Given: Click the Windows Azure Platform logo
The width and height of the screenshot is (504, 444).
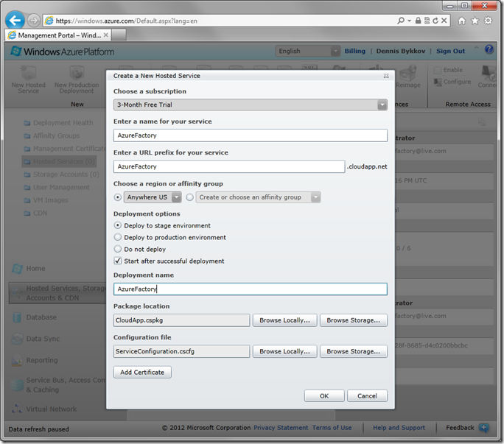Looking at the screenshot, I should (63, 52).
